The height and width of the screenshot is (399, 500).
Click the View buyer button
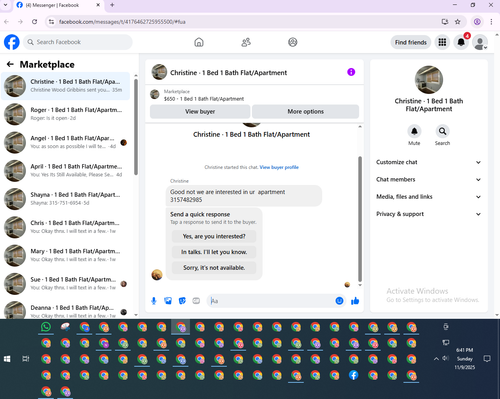pyautogui.click(x=200, y=112)
